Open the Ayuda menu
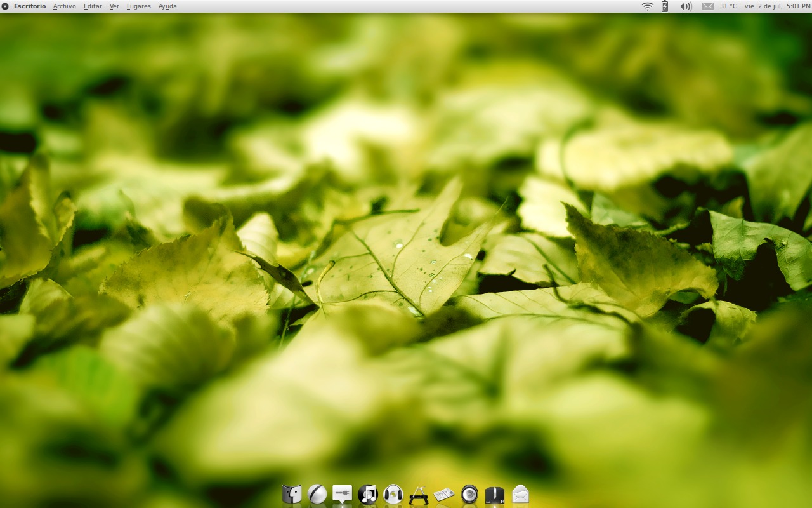The height and width of the screenshot is (508, 812). 167,6
